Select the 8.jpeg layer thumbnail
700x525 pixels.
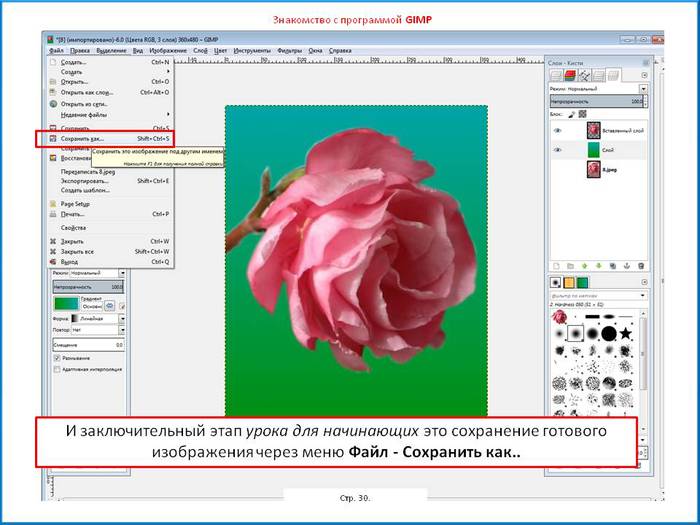[x=593, y=170]
